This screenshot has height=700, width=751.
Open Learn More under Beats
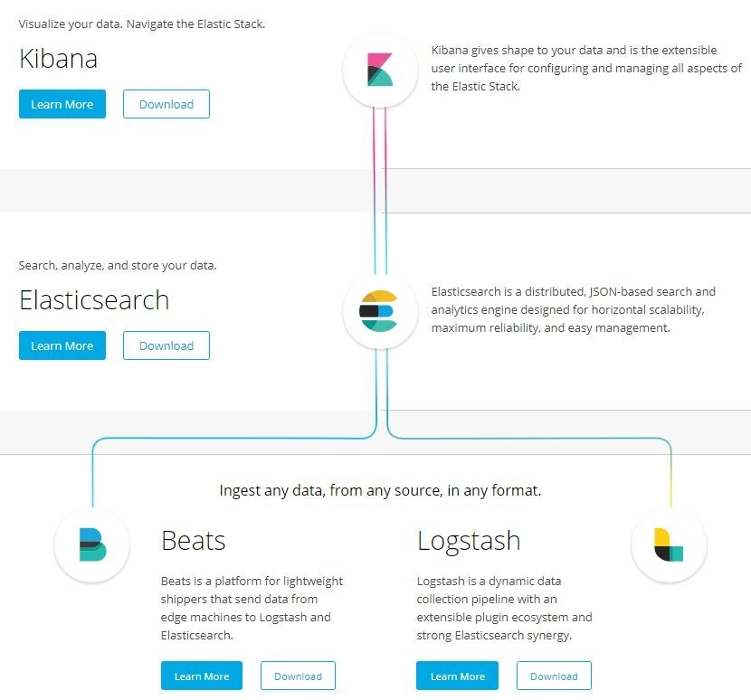click(x=202, y=676)
